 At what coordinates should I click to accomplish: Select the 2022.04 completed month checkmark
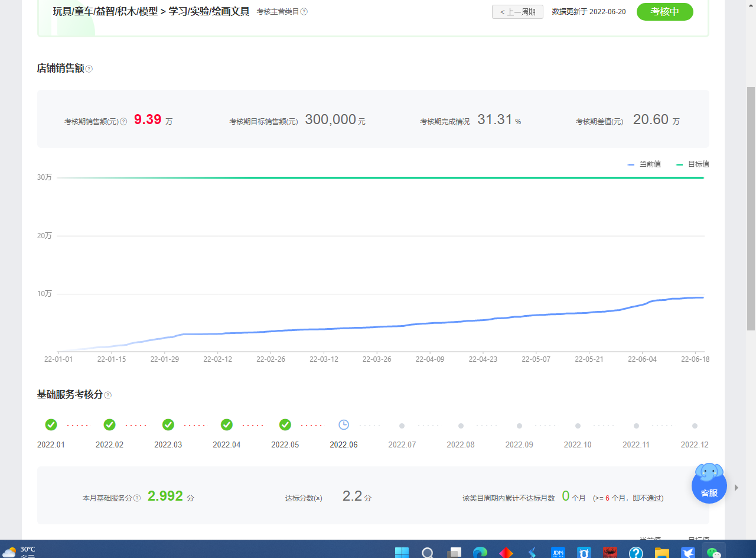(227, 425)
